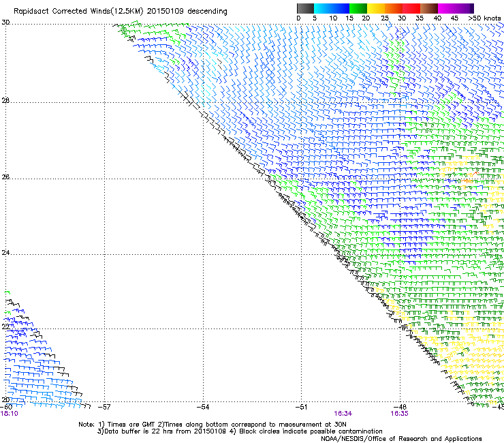Screen dimensions: 504x443
Task: Click the 'Data buffer is 22 hrs' note
Action: (161, 431)
